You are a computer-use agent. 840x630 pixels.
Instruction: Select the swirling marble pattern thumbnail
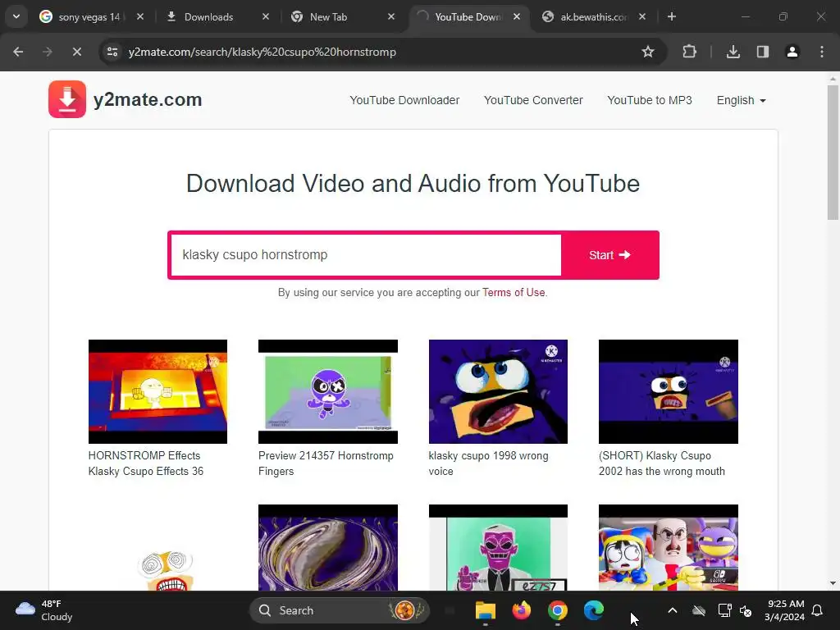coord(328,547)
